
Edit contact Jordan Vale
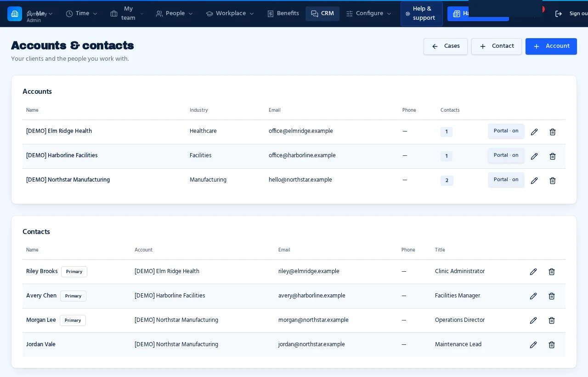pyautogui.click(x=533, y=345)
